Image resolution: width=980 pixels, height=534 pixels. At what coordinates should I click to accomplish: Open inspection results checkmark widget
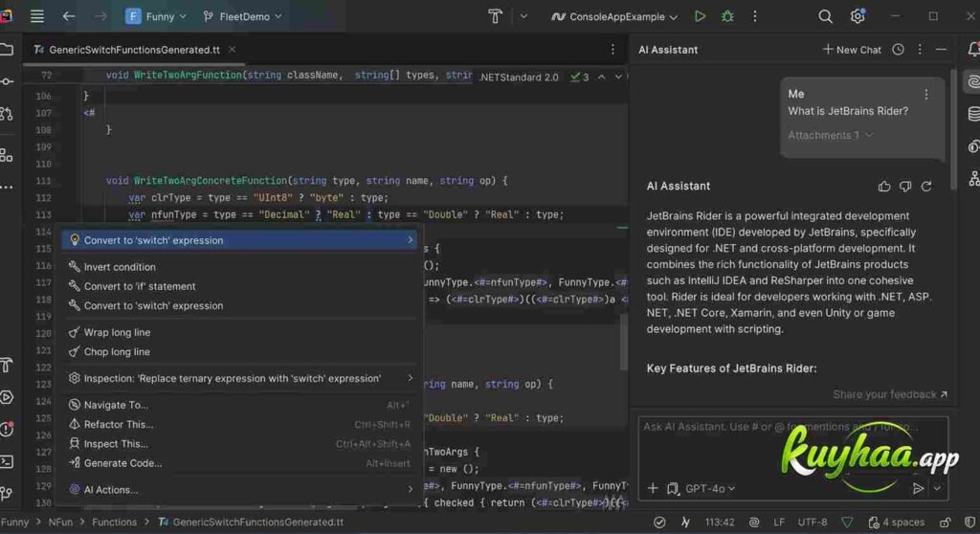click(579, 77)
